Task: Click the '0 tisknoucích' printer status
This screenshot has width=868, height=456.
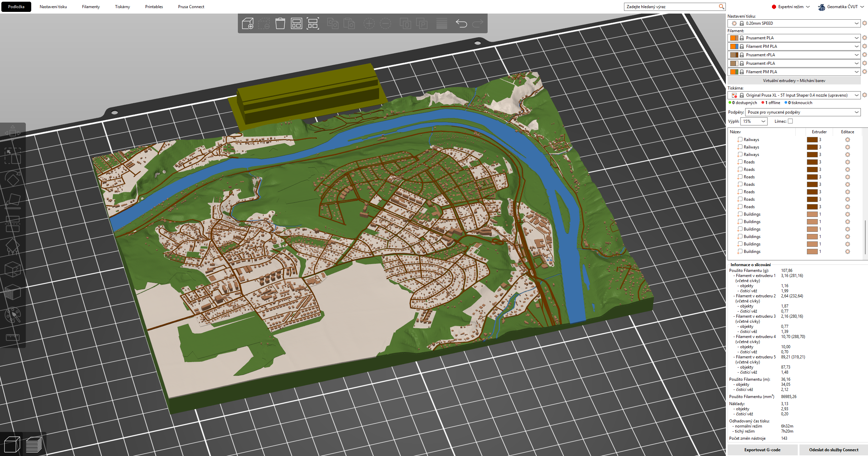Action: click(x=798, y=103)
